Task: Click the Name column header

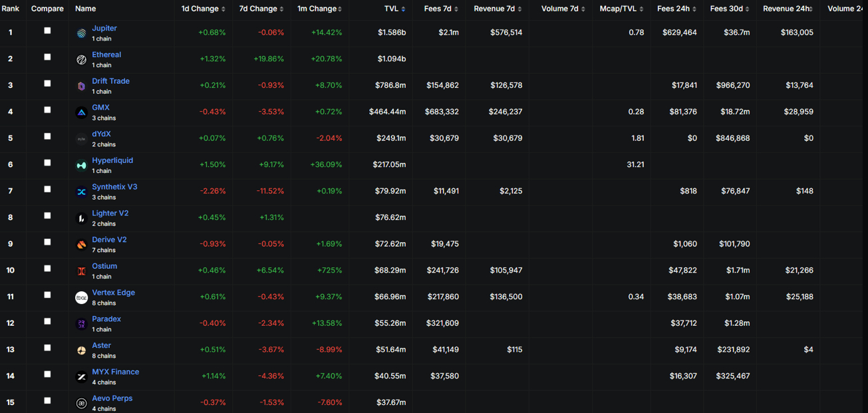Action: coord(86,9)
